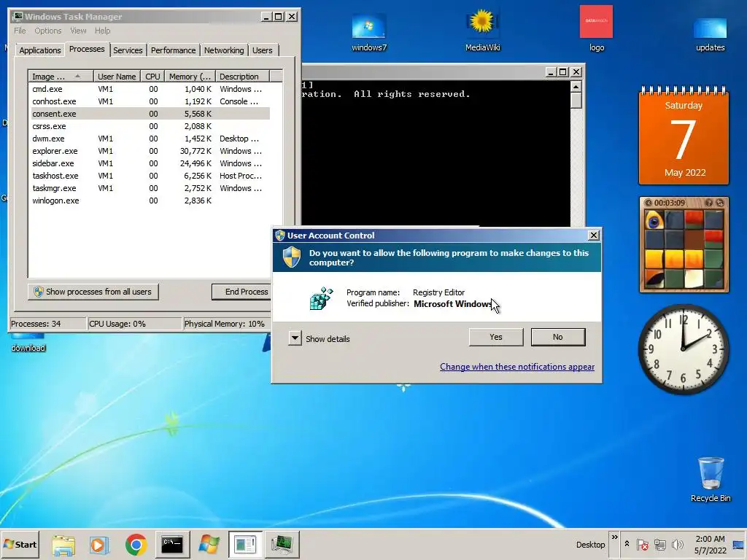Click the picture puzzle gadget timer icon
This screenshot has width=747, height=560.
pyautogui.click(x=648, y=203)
